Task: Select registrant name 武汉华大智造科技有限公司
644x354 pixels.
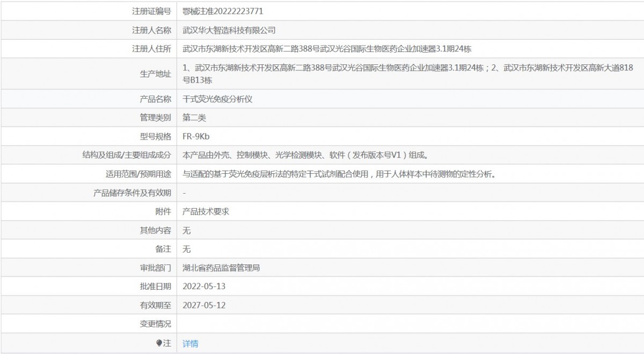Action: point(229,30)
